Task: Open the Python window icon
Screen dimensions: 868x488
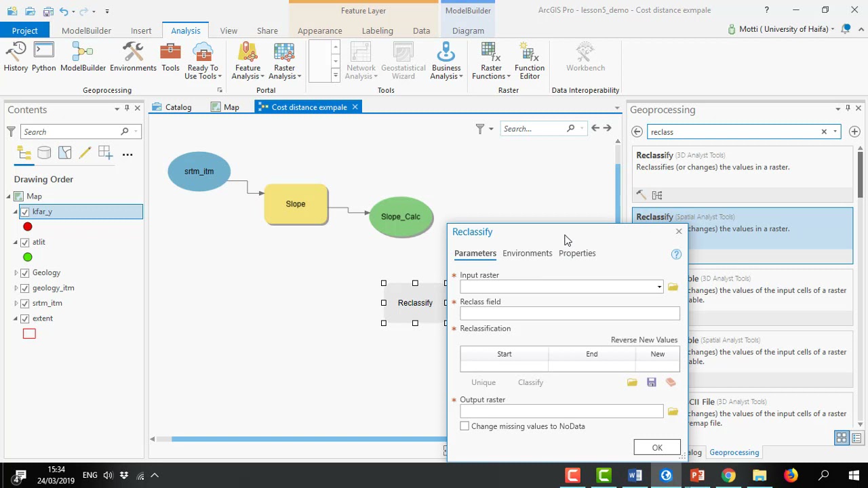Action: 43,57
